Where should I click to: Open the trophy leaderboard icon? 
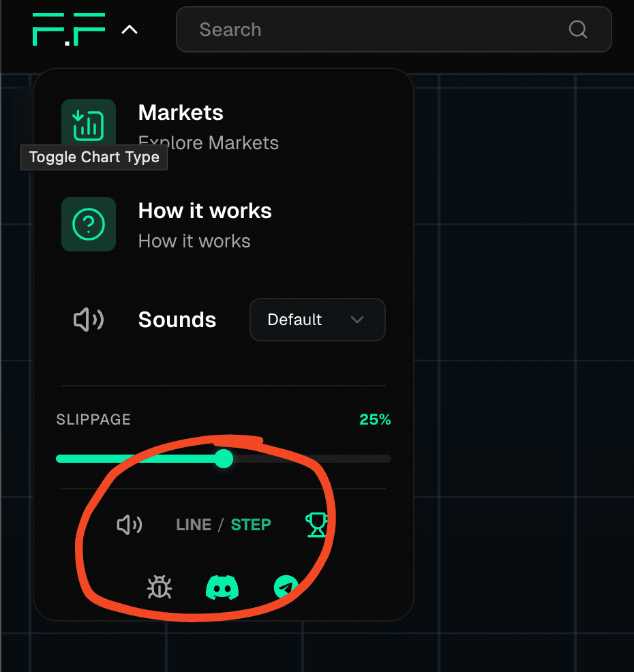point(316,524)
